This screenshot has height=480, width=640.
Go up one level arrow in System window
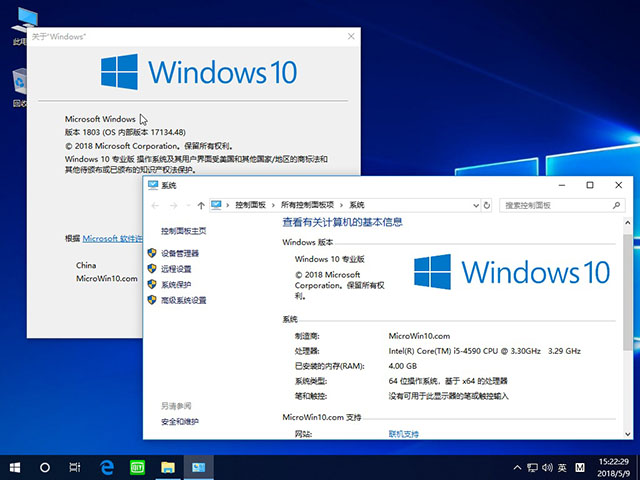tap(201, 205)
